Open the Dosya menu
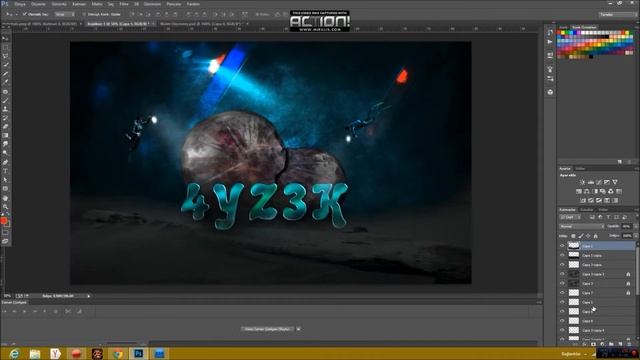The height and width of the screenshot is (360, 640). [x=20, y=4]
